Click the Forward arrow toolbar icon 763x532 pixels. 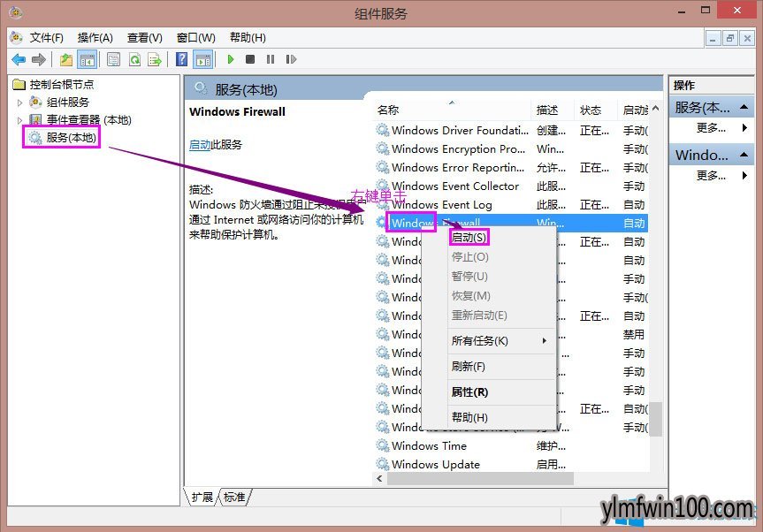click(x=38, y=60)
